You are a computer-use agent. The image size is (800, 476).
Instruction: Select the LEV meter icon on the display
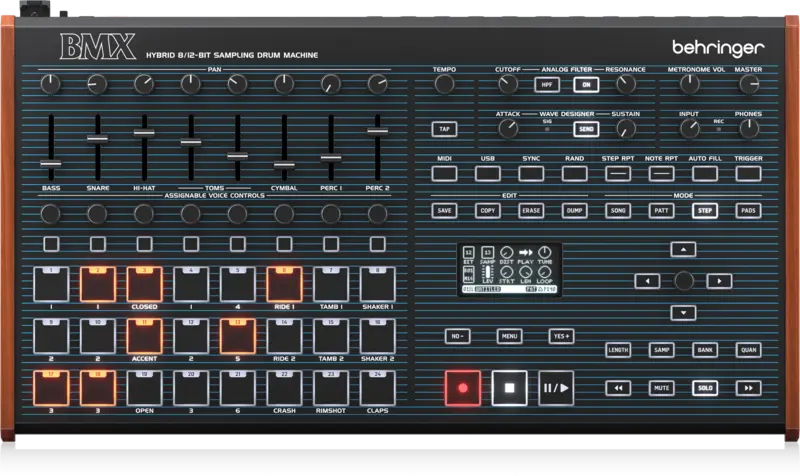pos(488,272)
